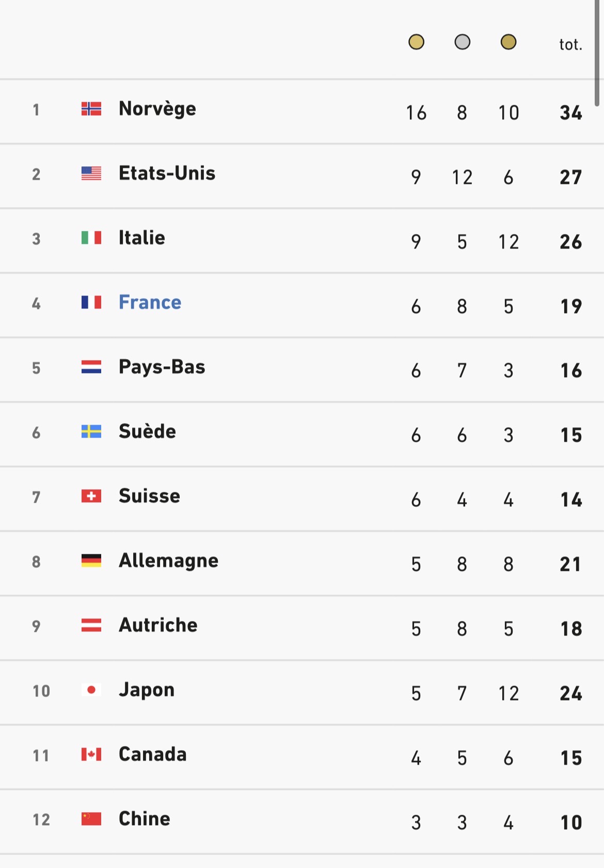Open the highlighted France link
This screenshot has height=868, width=604.
point(150,302)
